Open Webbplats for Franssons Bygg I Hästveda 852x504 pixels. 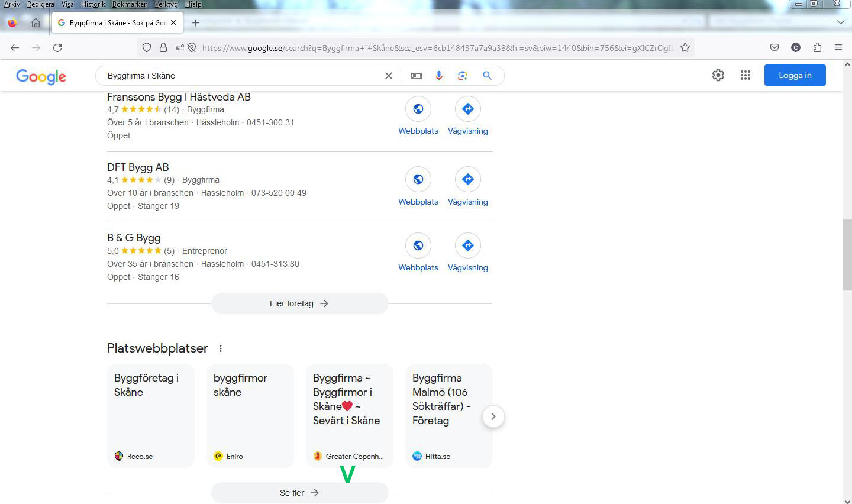coord(418,117)
